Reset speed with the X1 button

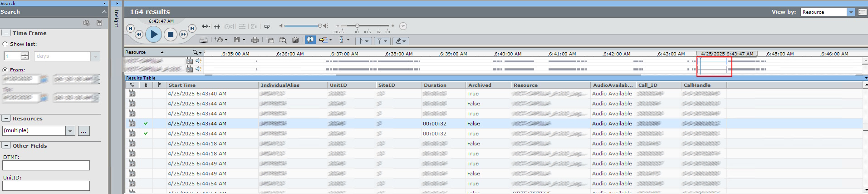(x=403, y=26)
